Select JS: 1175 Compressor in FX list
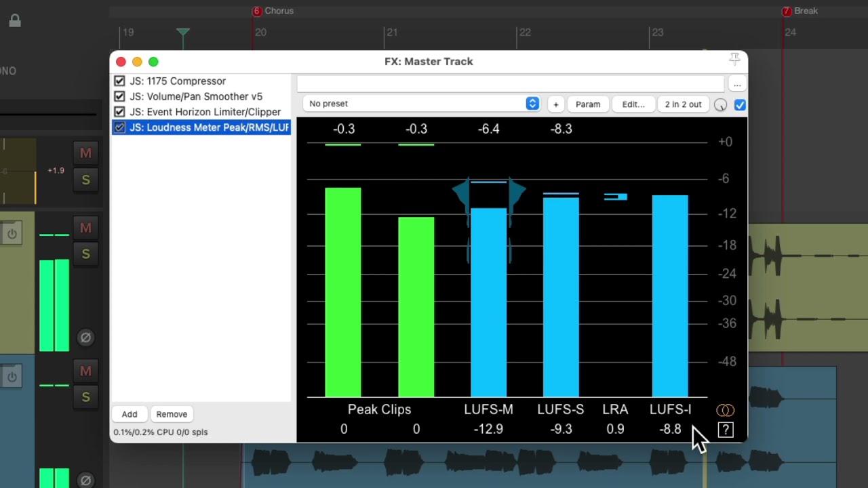 (x=177, y=81)
